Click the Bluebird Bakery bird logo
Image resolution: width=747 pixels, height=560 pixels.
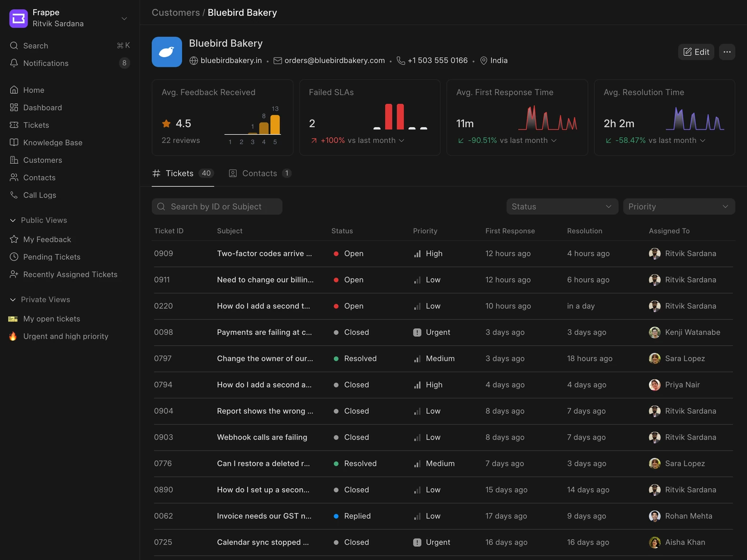tap(167, 52)
